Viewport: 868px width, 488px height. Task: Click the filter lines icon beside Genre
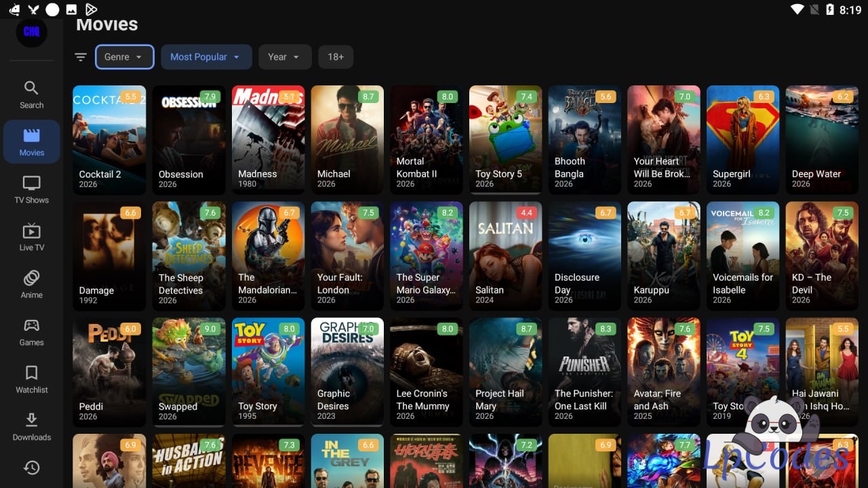pyautogui.click(x=81, y=57)
